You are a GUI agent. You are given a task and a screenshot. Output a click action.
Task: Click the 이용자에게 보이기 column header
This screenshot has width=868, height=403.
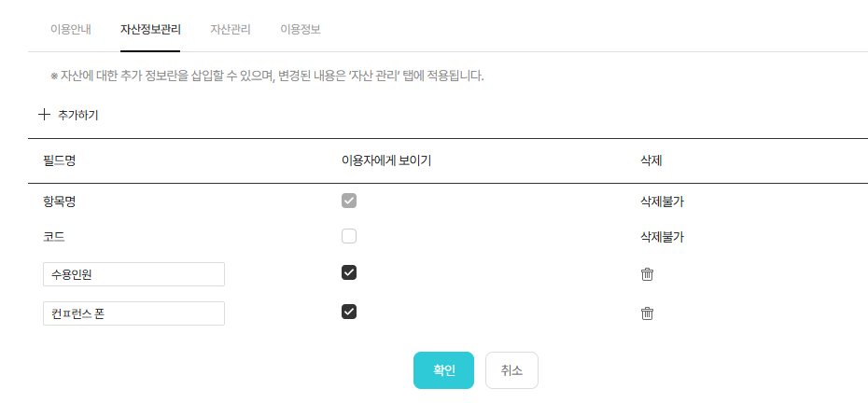(x=386, y=160)
